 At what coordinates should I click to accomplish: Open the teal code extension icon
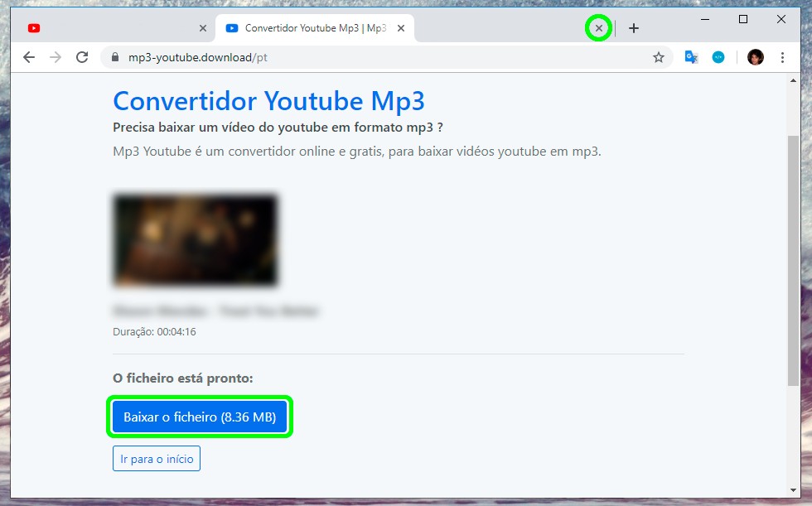click(x=718, y=57)
